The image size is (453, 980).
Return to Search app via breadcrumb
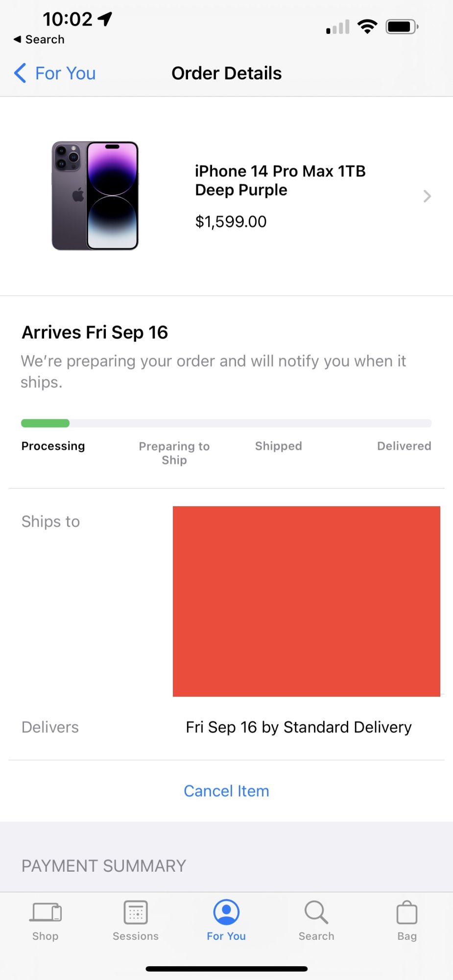pos(39,39)
